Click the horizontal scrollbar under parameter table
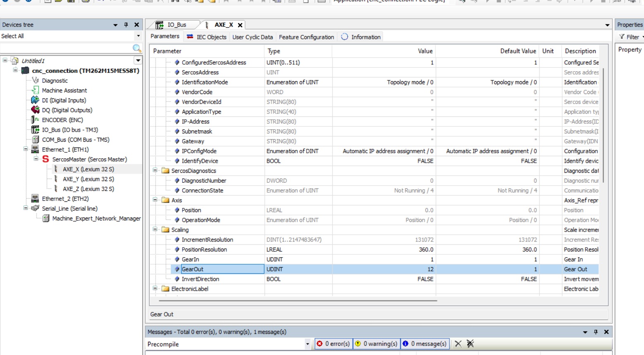 [x=298, y=301]
